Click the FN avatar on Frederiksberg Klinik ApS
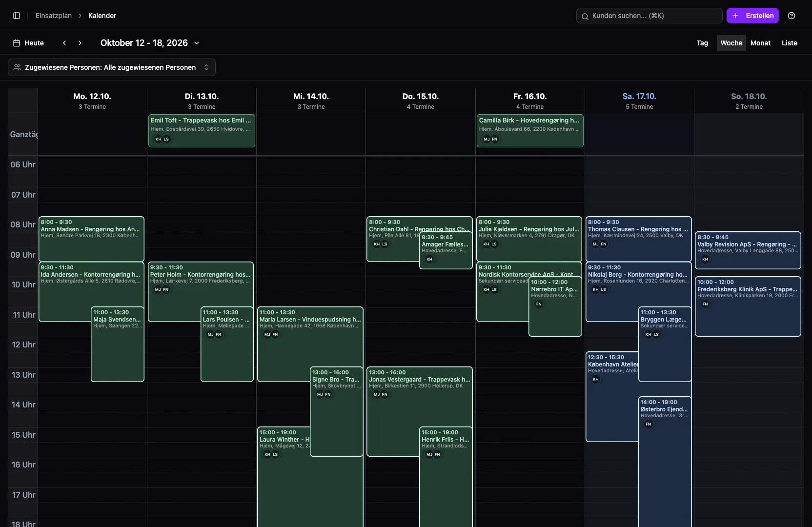The height and width of the screenshot is (527, 812). [705, 304]
